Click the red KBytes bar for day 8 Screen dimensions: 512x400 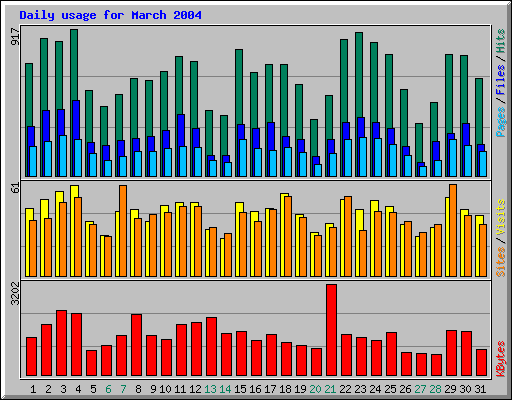[x=137, y=345]
